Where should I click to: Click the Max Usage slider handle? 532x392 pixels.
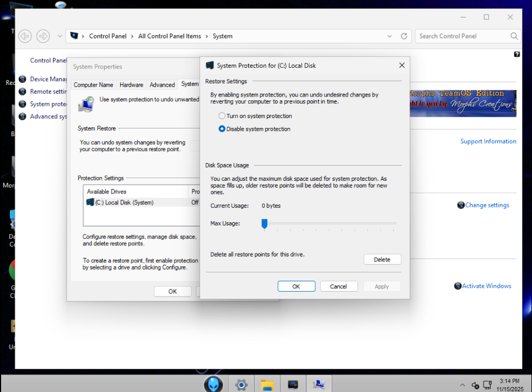(264, 223)
